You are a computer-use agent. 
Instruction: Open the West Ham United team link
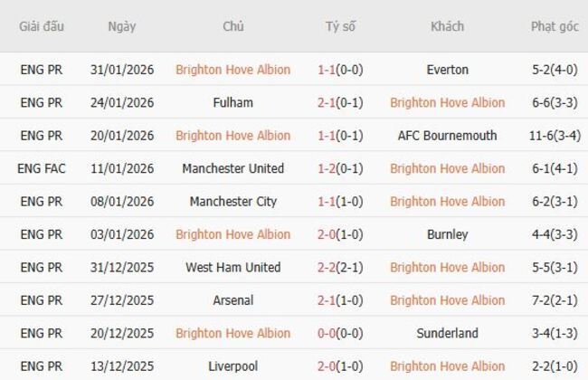[x=232, y=267]
